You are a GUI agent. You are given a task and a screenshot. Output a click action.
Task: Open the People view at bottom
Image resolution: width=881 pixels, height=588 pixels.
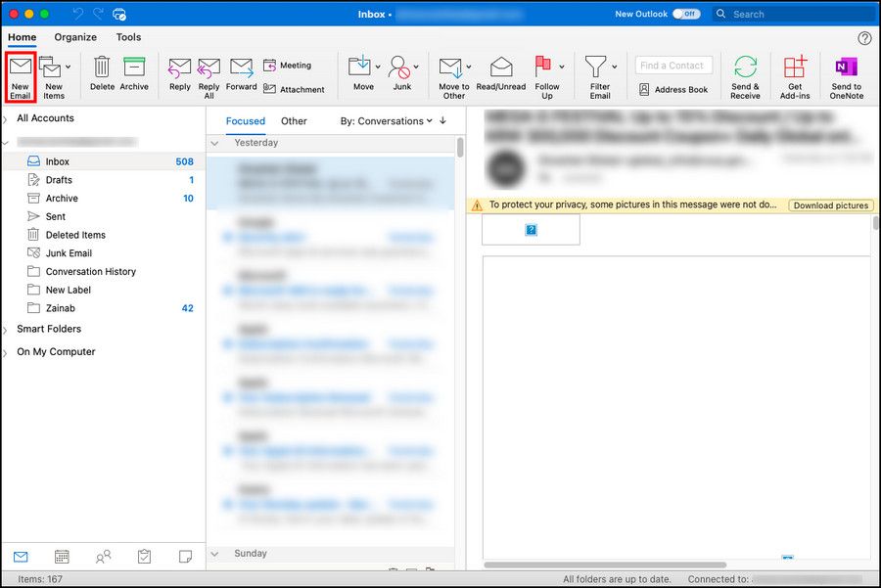pyautogui.click(x=103, y=557)
